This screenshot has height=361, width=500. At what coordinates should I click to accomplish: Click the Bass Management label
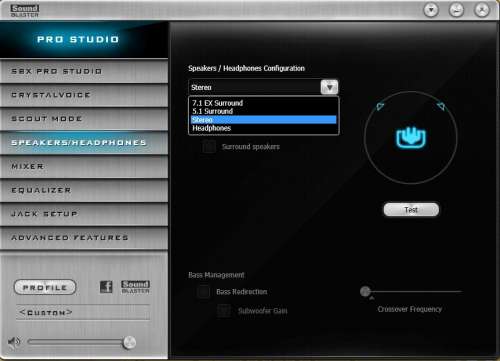pos(216,275)
